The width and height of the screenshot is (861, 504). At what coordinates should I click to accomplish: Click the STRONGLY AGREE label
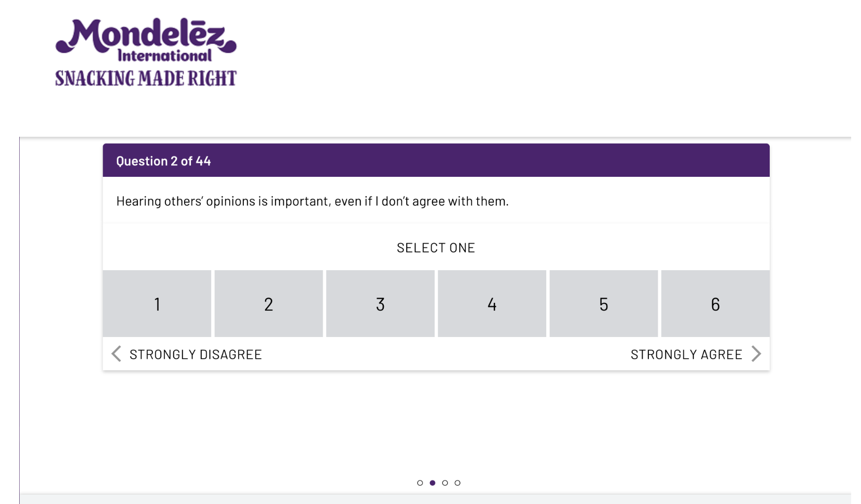(686, 355)
